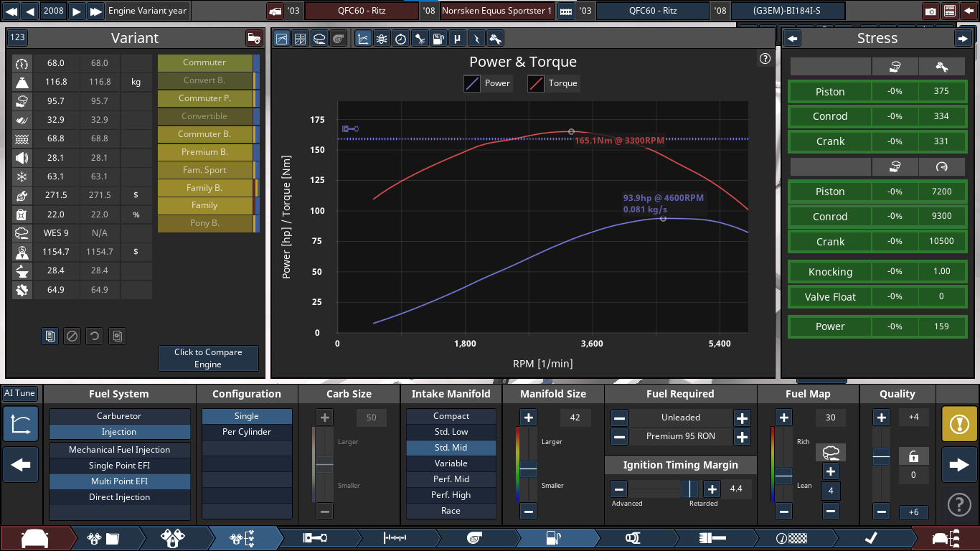
Task: Choose the Variable intake manifold
Action: (x=451, y=463)
